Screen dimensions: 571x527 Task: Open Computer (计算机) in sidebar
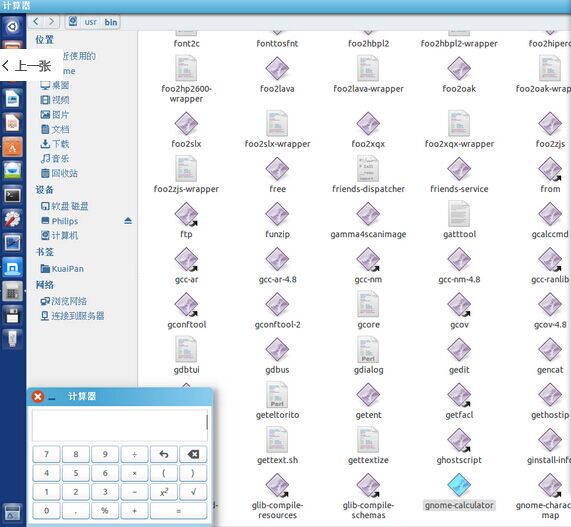[x=59, y=236]
